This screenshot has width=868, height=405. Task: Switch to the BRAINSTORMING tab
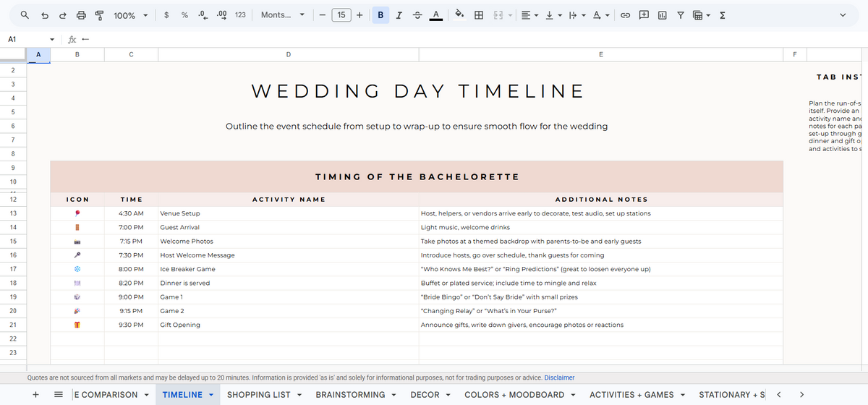[x=350, y=395]
